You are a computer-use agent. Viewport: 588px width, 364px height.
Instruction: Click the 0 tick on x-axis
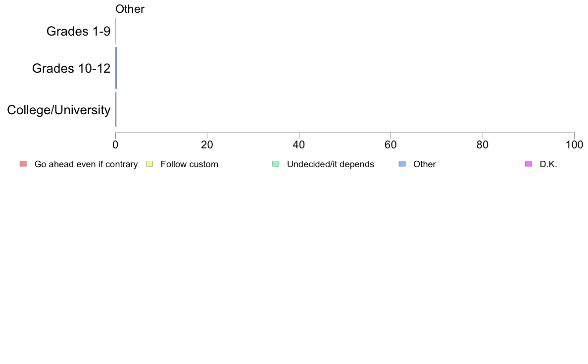click(x=115, y=145)
